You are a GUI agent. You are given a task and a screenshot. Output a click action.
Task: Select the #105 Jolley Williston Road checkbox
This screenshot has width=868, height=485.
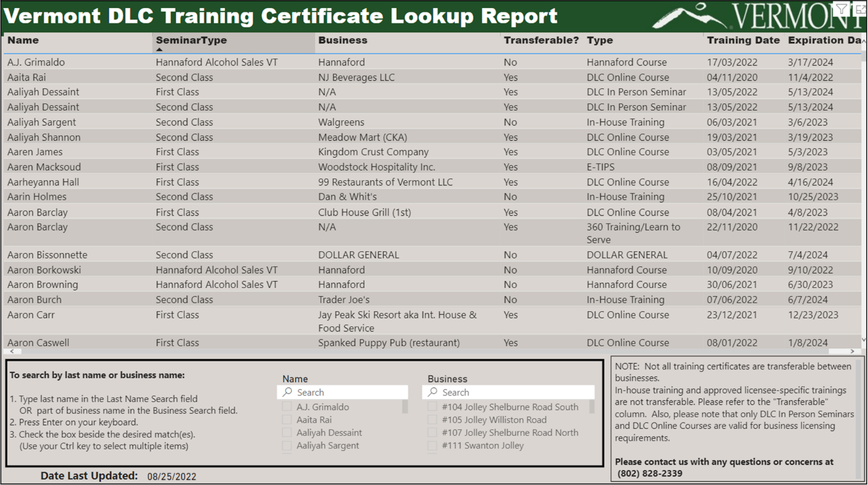point(432,420)
